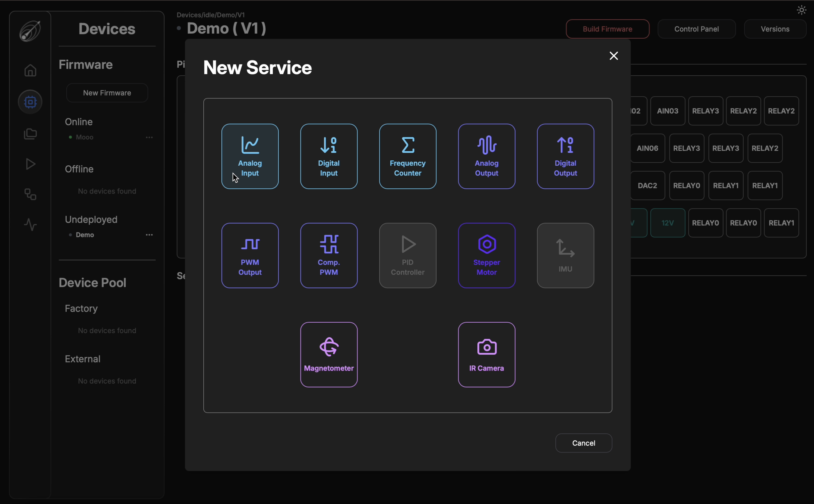Image resolution: width=814 pixels, height=504 pixels.
Task: Select the Comp. PWM service
Action: (x=329, y=255)
